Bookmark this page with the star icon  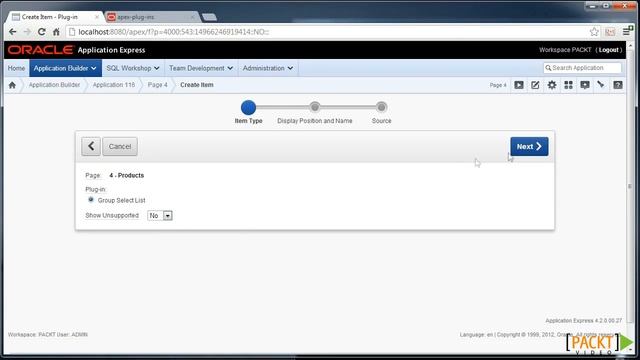[594, 32]
